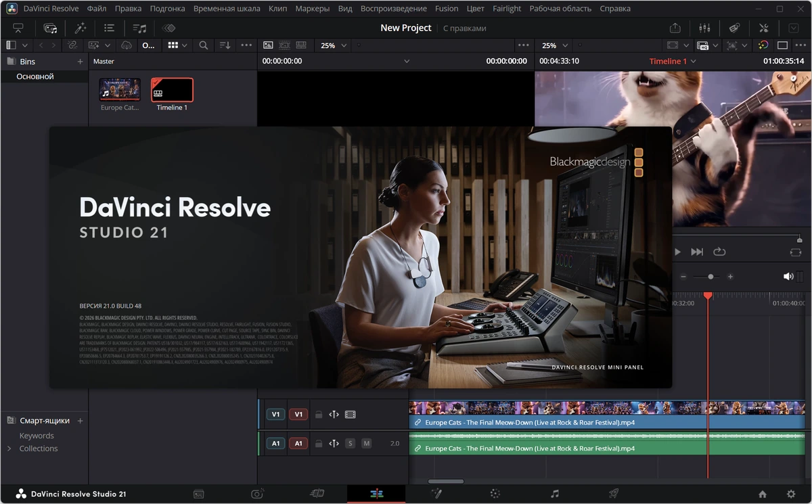This screenshot has width=812, height=504.
Task: Expand the top-right chevron panel button
Action: (794, 28)
